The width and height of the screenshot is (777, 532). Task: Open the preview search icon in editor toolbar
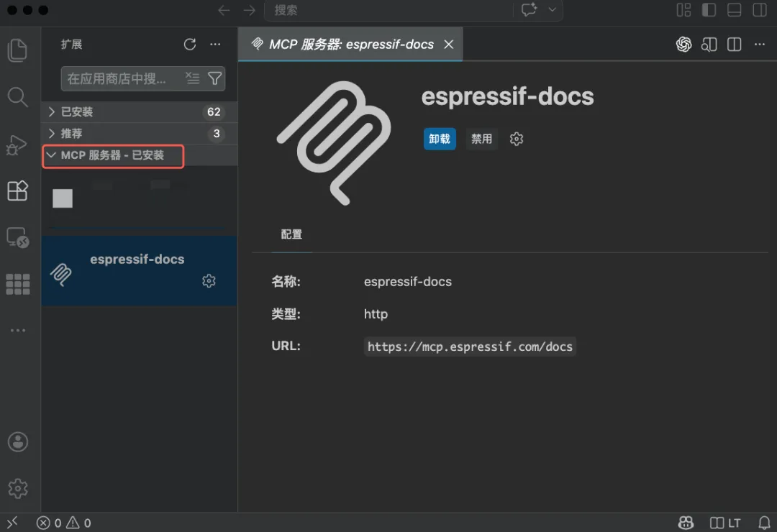tap(709, 45)
